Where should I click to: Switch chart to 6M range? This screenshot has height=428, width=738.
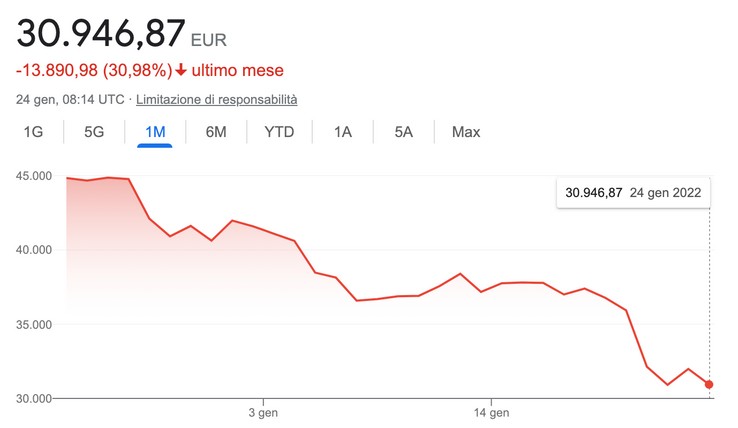point(216,132)
